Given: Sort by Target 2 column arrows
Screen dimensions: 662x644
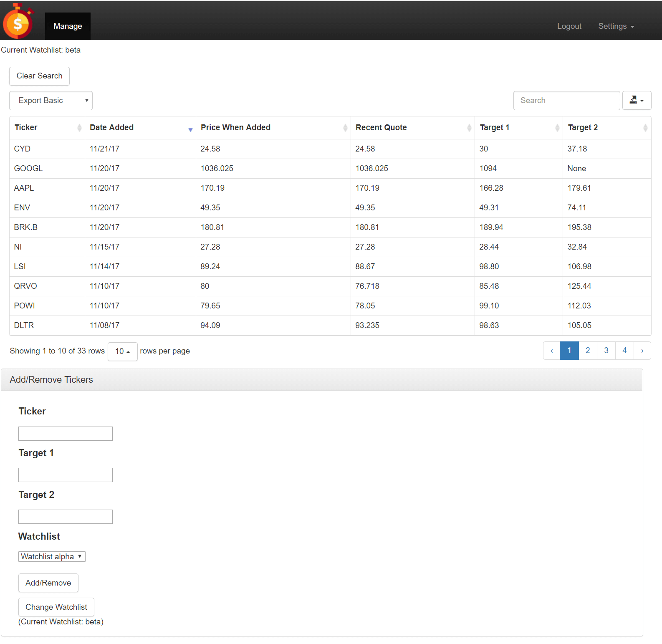Looking at the screenshot, I should [645, 128].
